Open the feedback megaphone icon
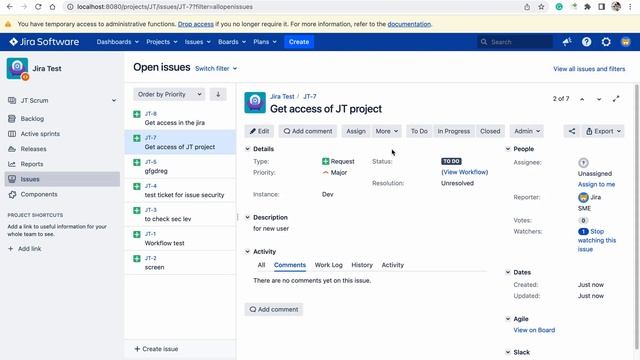 [x=567, y=42]
